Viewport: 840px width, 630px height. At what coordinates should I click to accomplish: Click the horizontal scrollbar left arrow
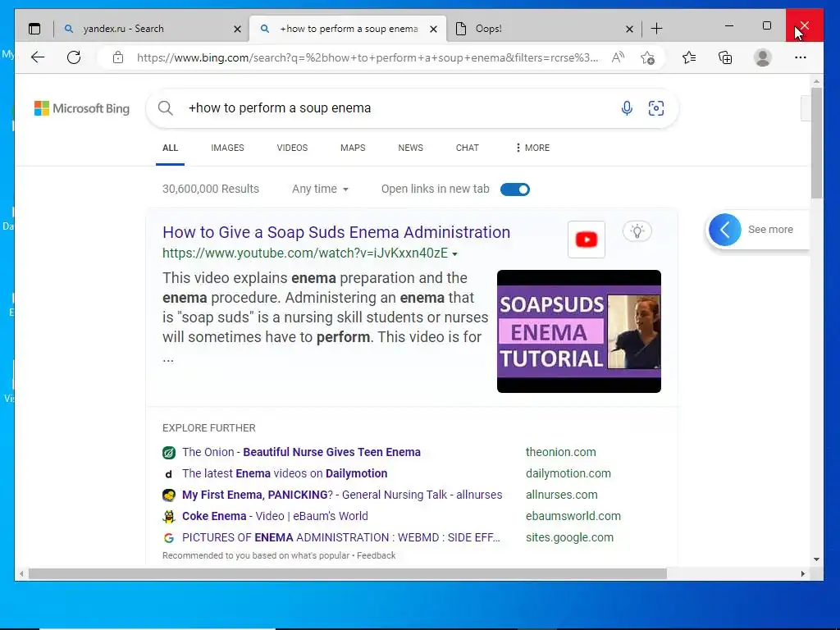(x=21, y=573)
